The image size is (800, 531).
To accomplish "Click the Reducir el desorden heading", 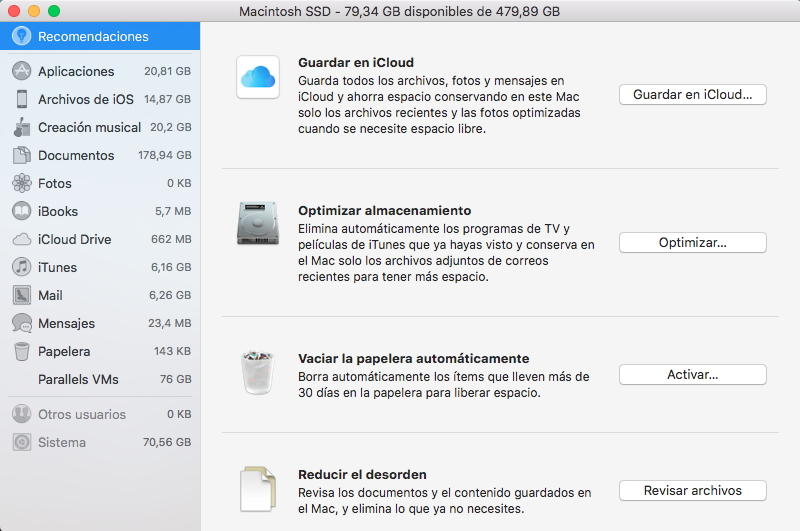I will tap(362, 474).
